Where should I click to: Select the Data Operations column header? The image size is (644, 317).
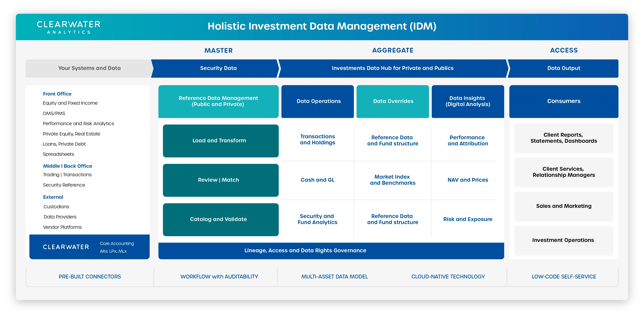tap(318, 101)
